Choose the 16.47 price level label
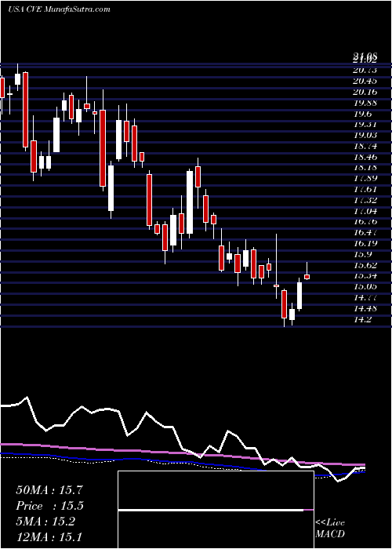This screenshot has width=392, height=549. tap(365, 233)
